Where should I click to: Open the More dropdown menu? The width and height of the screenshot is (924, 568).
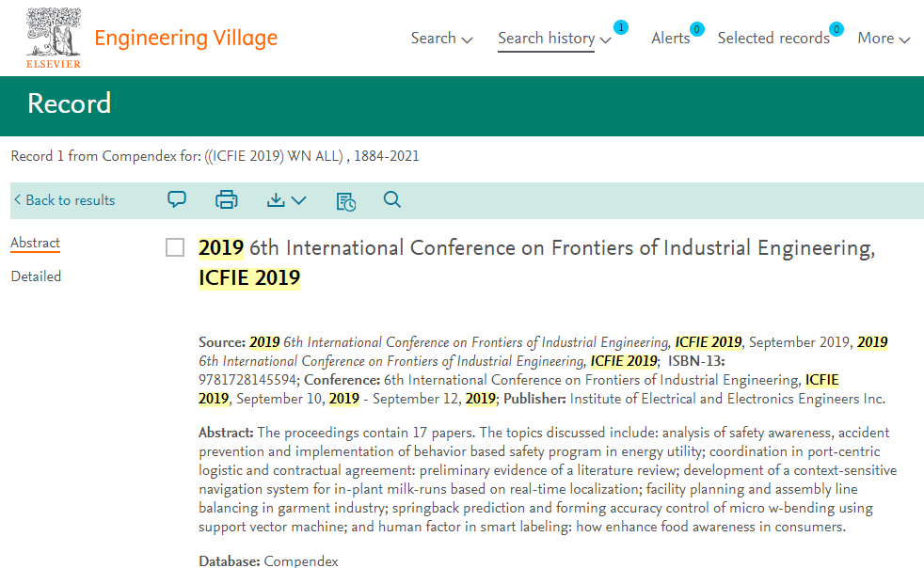coord(884,39)
